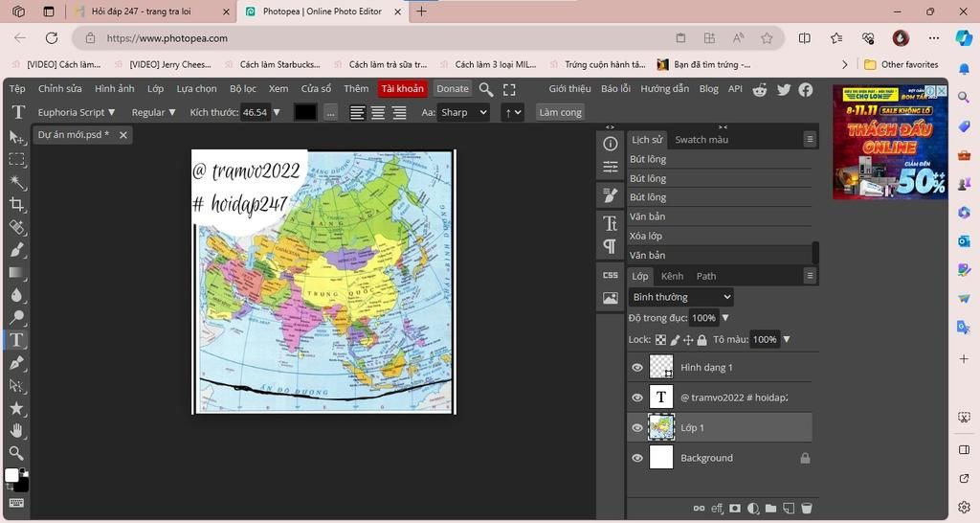The width and height of the screenshot is (980, 523).
Task: Switch to the Kênh tab
Action: click(672, 276)
